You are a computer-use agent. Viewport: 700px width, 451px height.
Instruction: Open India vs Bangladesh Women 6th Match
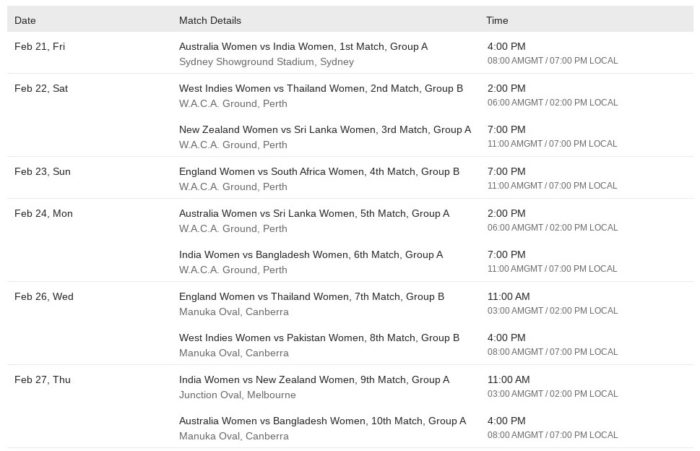pyautogui.click(x=311, y=255)
